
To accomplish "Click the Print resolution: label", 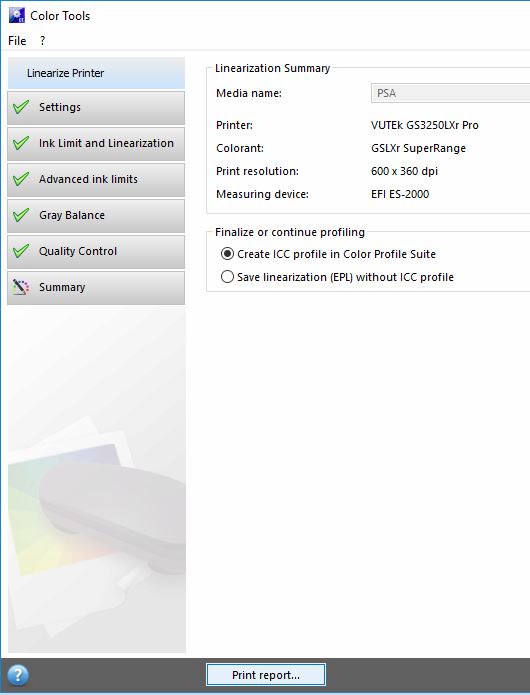I will pyautogui.click(x=257, y=171).
